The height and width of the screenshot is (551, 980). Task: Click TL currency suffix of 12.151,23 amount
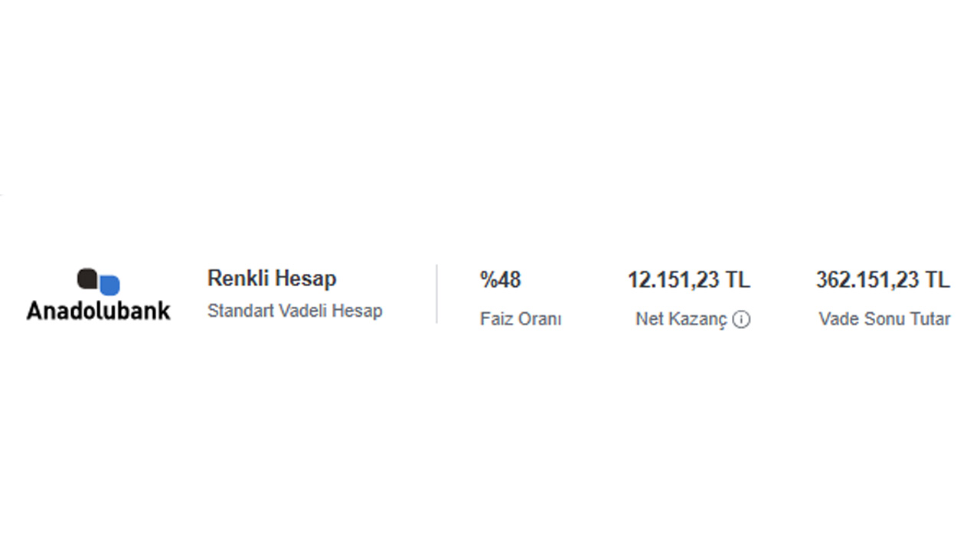[x=738, y=280]
